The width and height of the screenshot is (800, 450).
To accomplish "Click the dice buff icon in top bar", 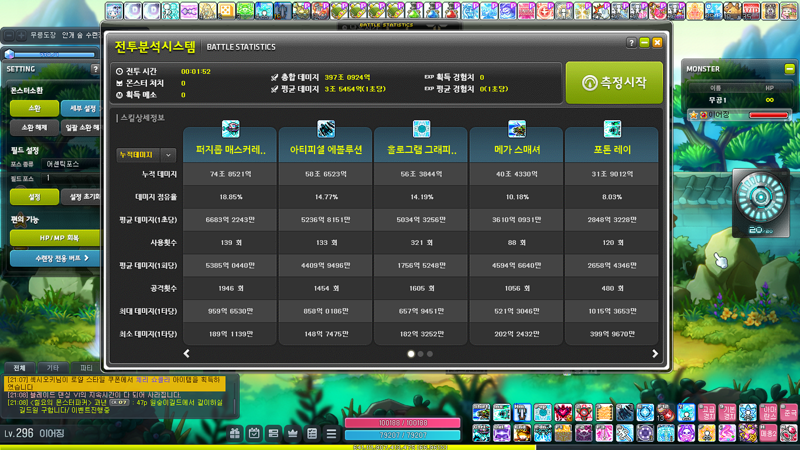I will coord(227,10).
